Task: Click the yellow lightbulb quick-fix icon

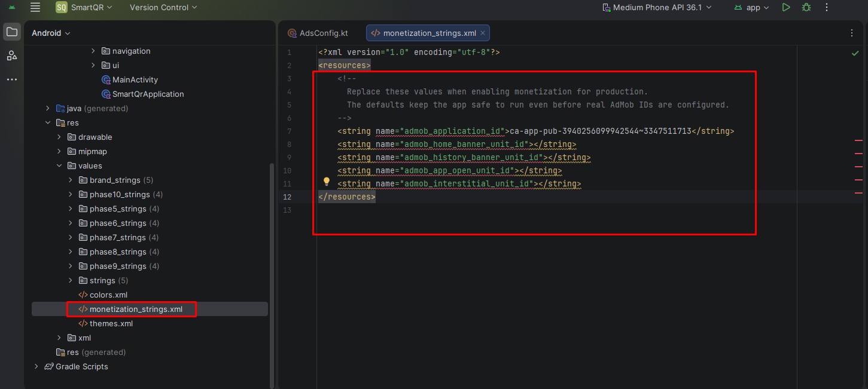Action: pos(327,181)
